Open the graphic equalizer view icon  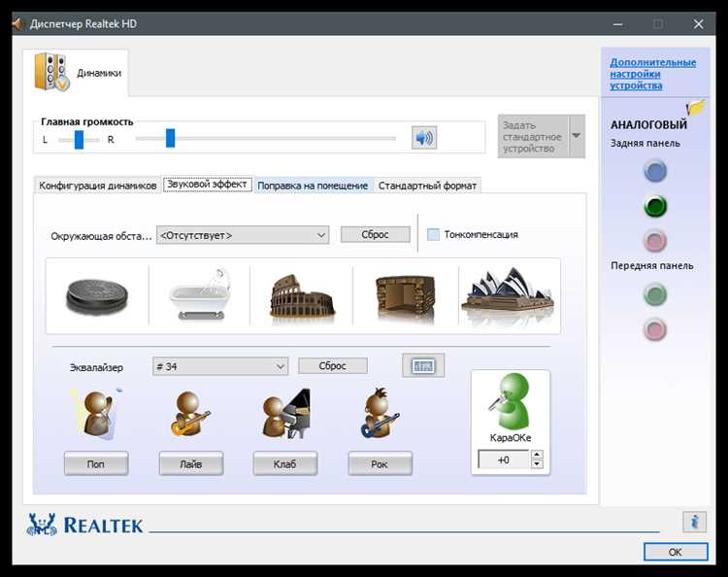click(423, 365)
